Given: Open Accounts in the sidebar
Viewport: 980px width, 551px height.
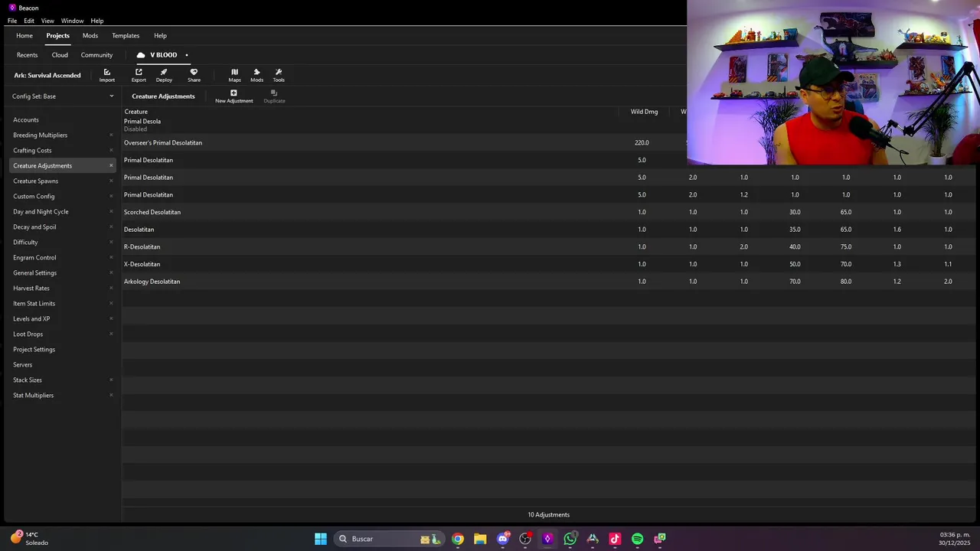Looking at the screenshot, I should [x=26, y=119].
